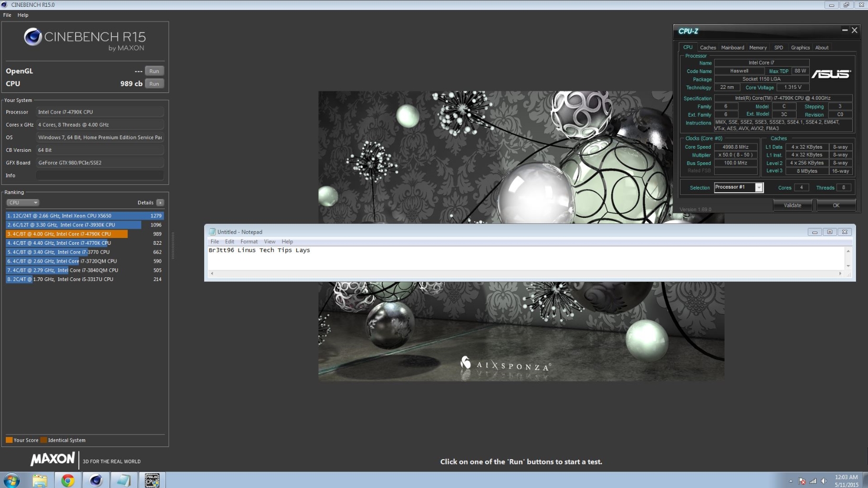Open the taskbar clock and date
868x488 pixels.
846,481
